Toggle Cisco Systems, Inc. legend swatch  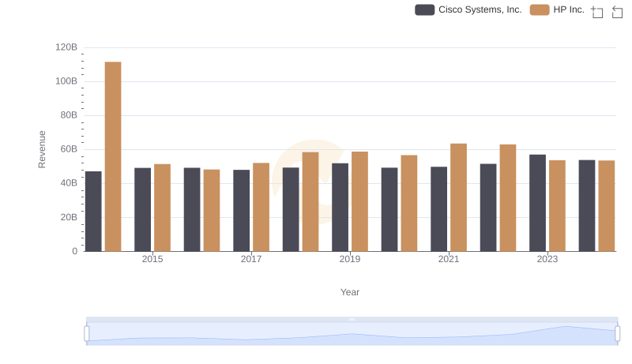(425, 9)
